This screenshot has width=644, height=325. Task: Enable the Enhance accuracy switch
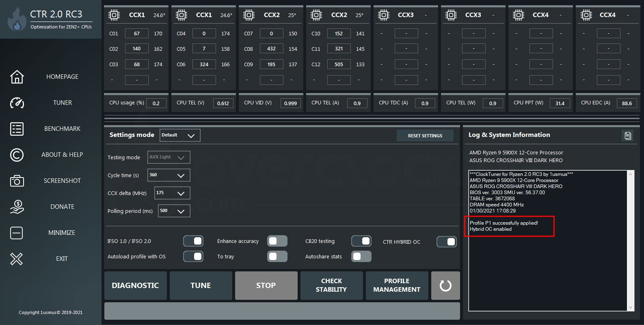pyautogui.click(x=277, y=241)
